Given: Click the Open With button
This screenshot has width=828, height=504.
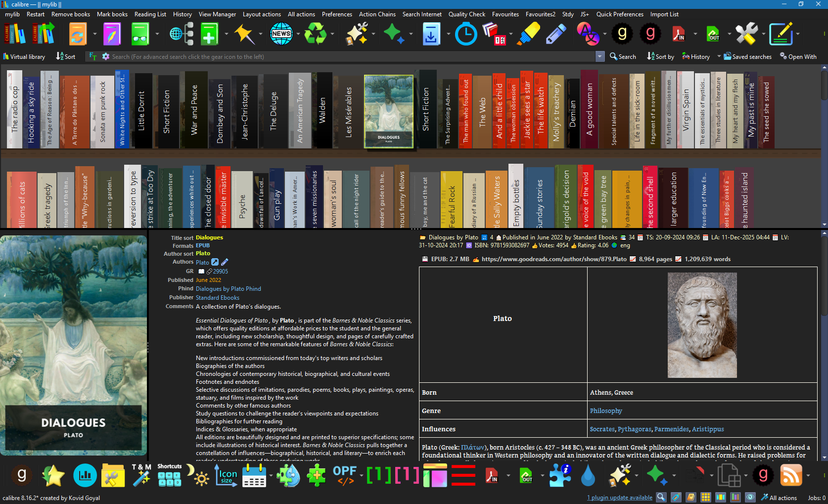Looking at the screenshot, I should [798, 56].
